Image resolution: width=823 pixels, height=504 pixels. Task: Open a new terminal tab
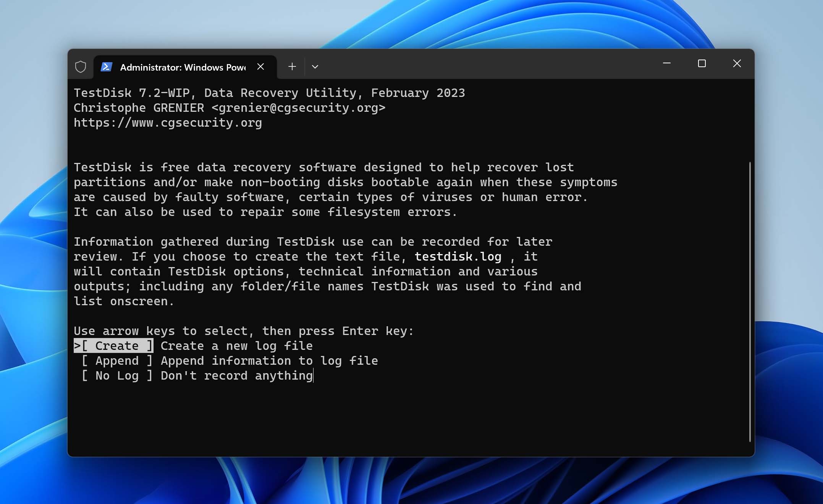pos(292,66)
